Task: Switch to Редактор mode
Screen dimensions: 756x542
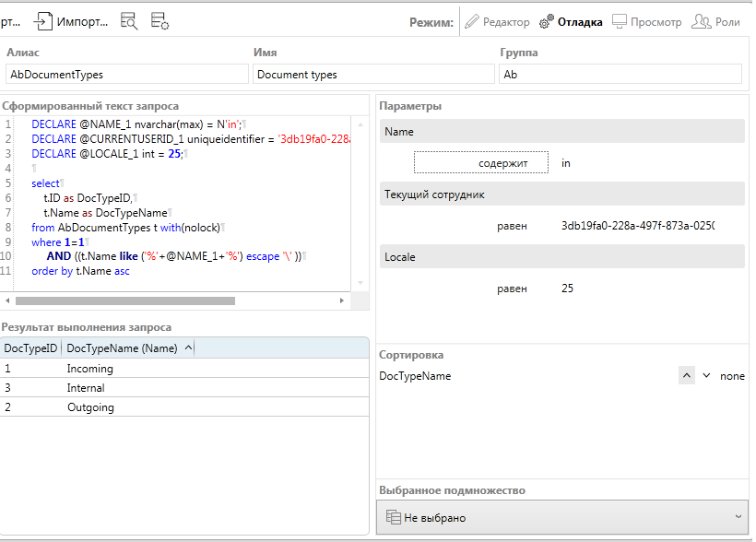Action: 497,21
